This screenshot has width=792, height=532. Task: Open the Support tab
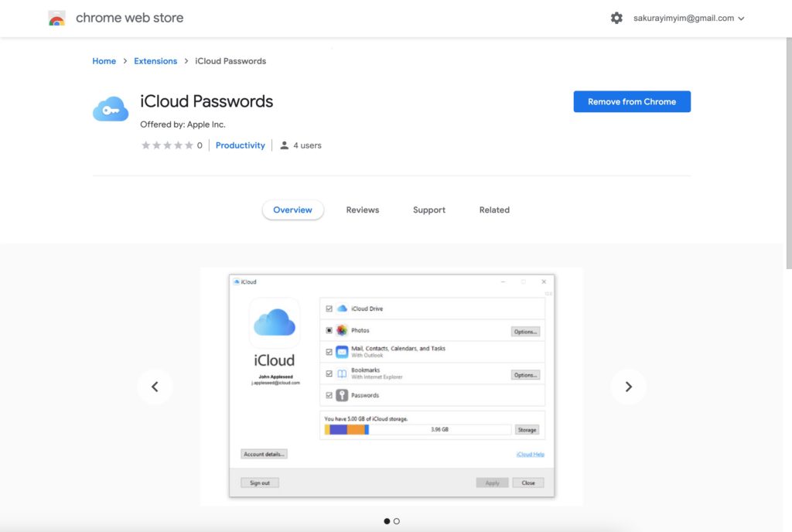tap(428, 210)
